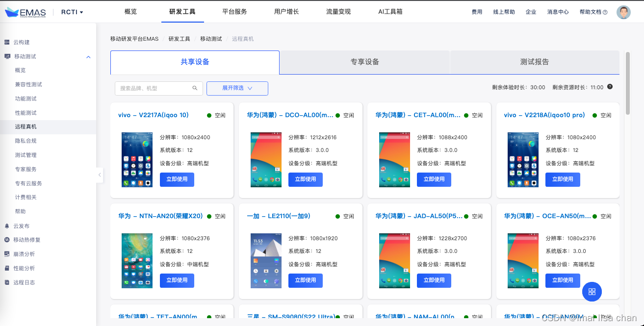Click 研发工具 breadcrumb
The width and height of the screenshot is (644, 326).
pyautogui.click(x=179, y=39)
